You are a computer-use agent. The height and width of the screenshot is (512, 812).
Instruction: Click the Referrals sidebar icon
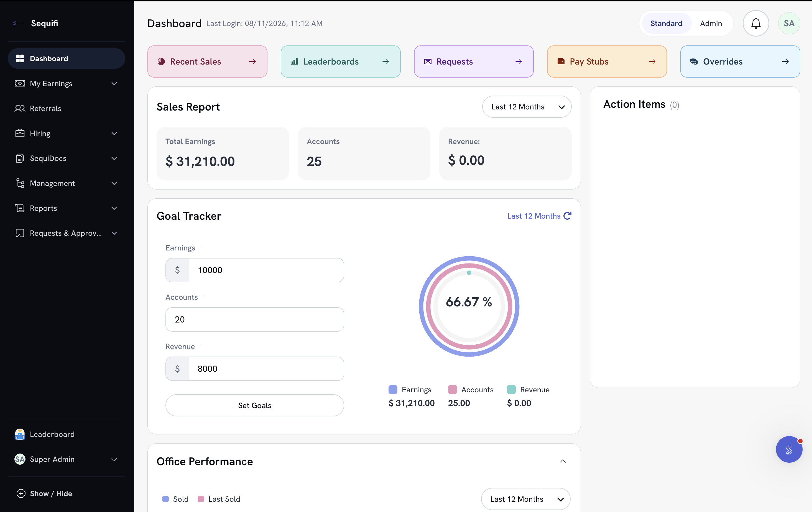[20, 108]
